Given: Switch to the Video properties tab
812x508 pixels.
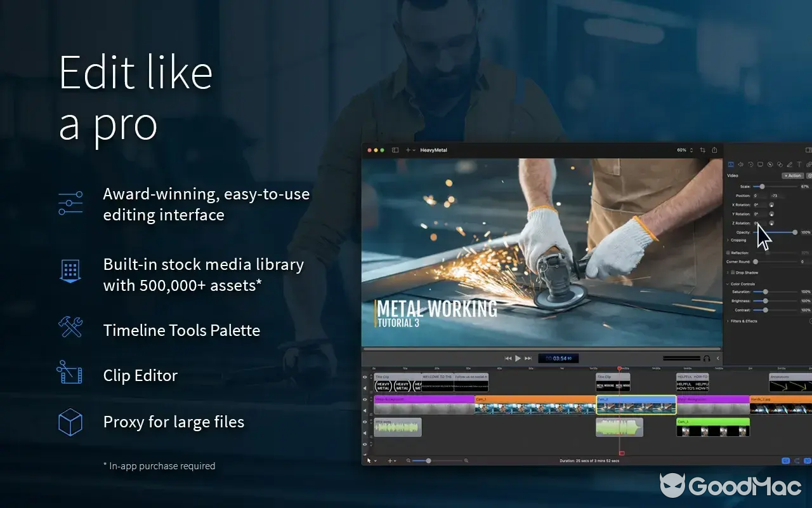Looking at the screenshot, I should tap(731, 164).
